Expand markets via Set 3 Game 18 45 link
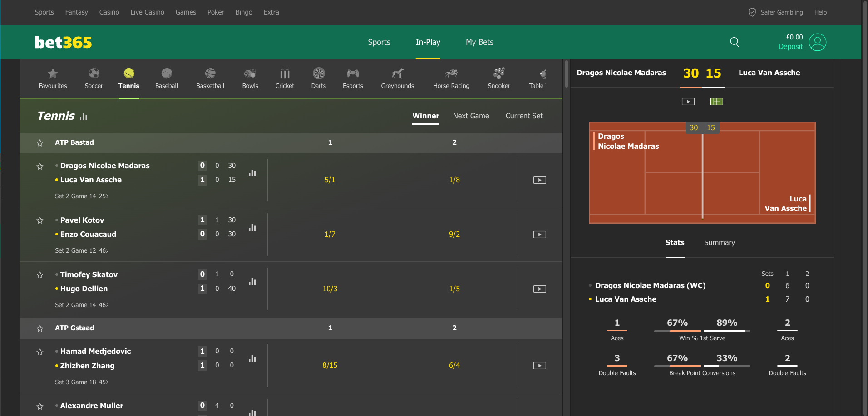The image size is (868, 416). click(x=82, y=382)
